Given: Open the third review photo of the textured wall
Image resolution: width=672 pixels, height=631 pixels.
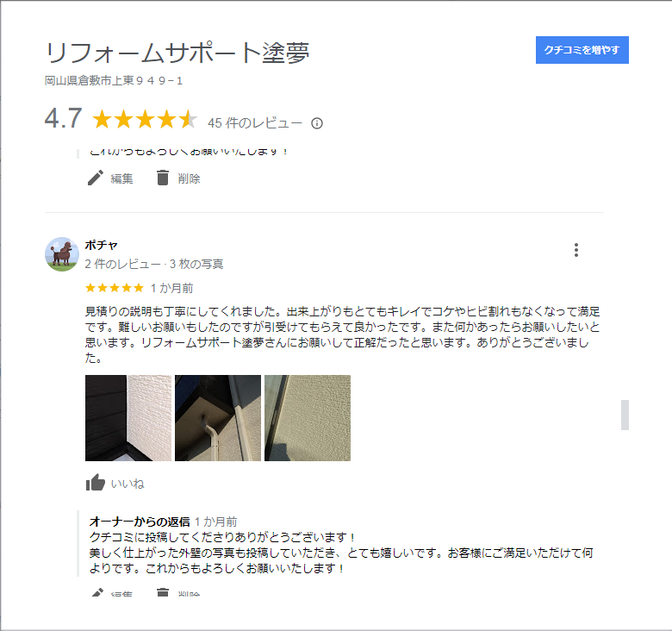Looking at the screenshot, I should click(x=308, y=418).
